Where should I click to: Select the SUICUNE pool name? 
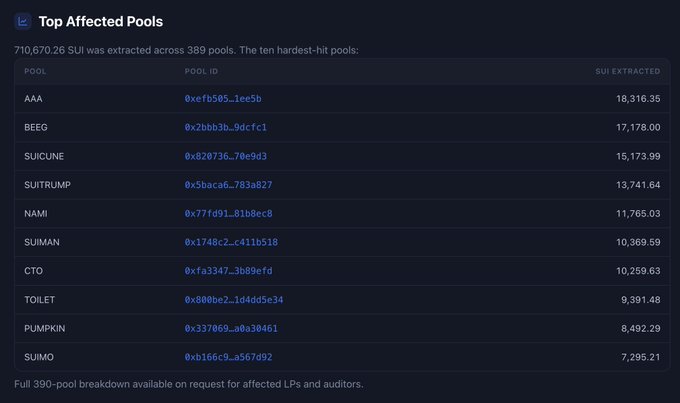pyautogui.click(x=44, y=156)
